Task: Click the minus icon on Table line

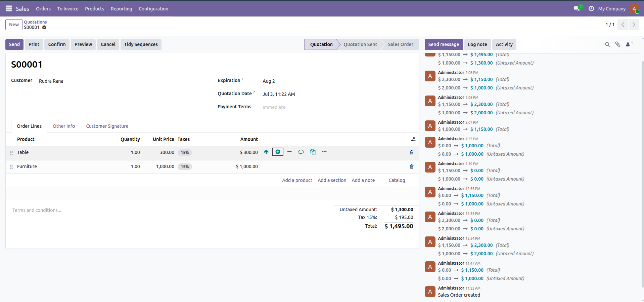Action: click(x=289, y=152)
